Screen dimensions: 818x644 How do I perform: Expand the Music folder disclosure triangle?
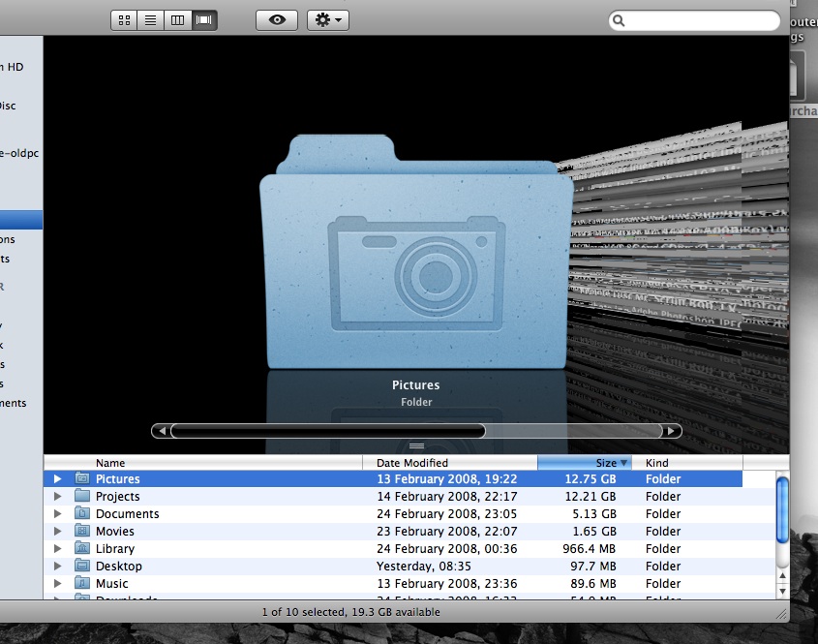coord(57,583)
